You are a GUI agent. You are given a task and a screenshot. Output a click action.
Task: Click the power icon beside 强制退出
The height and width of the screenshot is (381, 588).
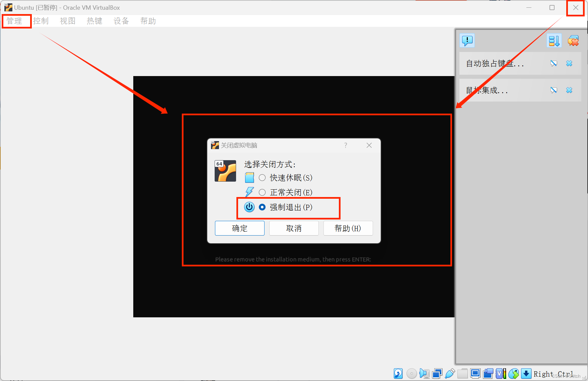pyautogui.click(x=249, y=207)
